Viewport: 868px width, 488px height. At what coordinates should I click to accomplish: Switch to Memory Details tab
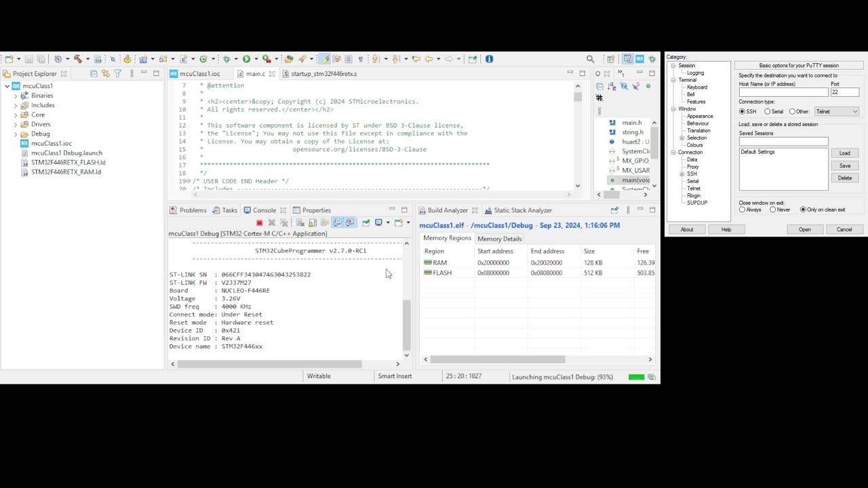click(499, 239)
